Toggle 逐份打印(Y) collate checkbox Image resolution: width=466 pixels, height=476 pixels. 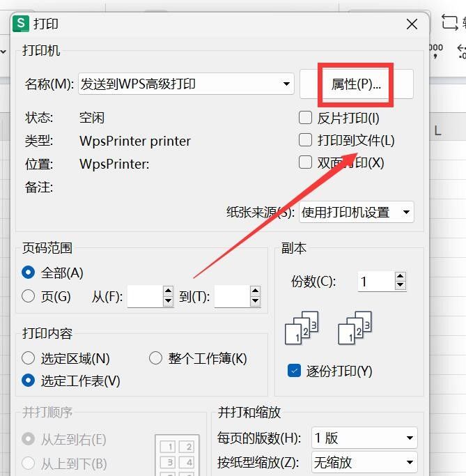coord(294,371)
